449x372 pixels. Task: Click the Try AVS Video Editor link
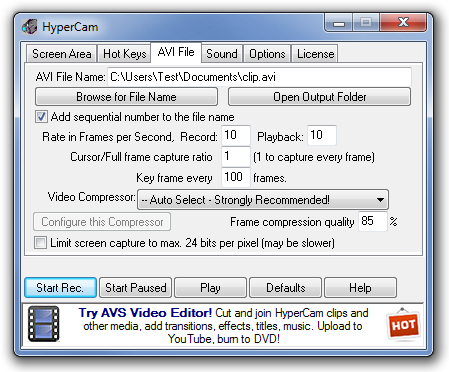(145, 313)
